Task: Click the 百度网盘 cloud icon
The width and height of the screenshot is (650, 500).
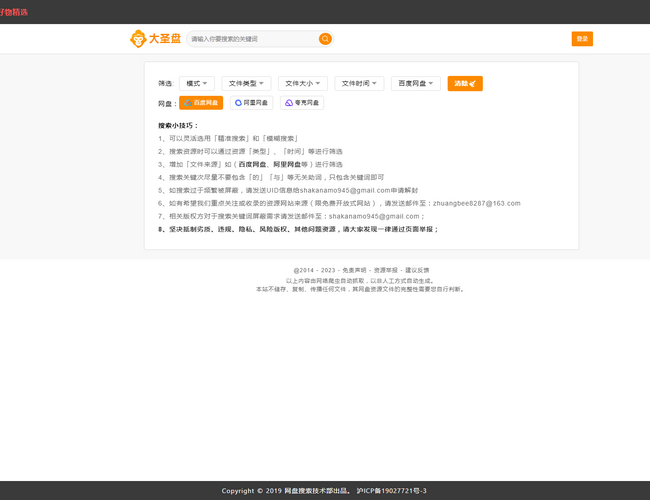Action: point(188,103)
